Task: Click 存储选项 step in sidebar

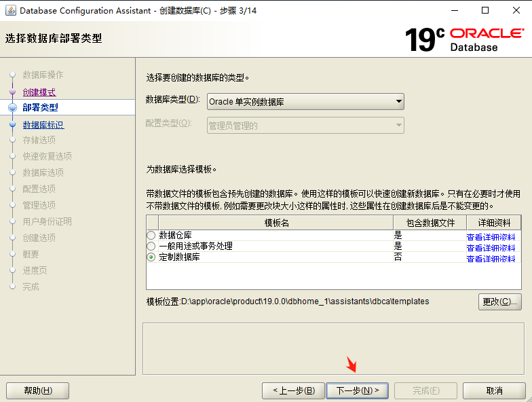Action: pos(39,140)
